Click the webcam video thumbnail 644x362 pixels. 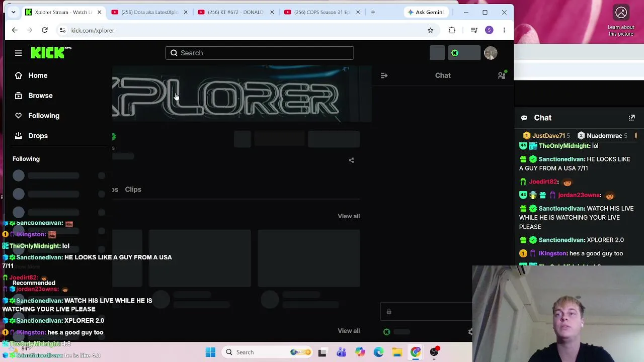[558, 314]
